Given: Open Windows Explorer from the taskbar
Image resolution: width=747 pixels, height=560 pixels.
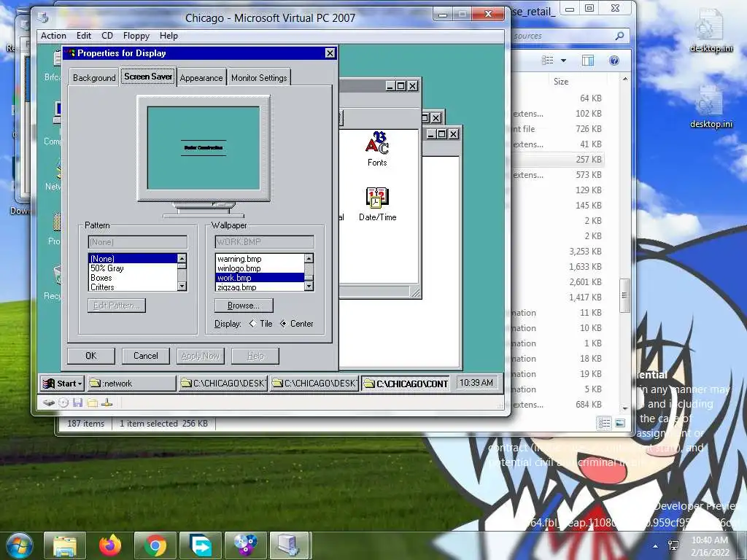Looking at the screenshot, I should 65,545.
